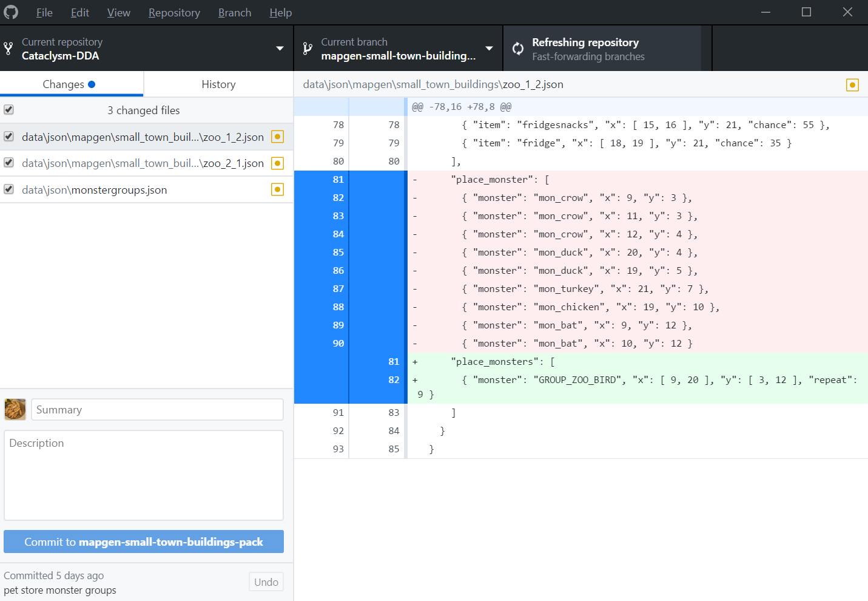
Task: Click the modified status icon for monstergroups.json
Action: pos(277,189)
